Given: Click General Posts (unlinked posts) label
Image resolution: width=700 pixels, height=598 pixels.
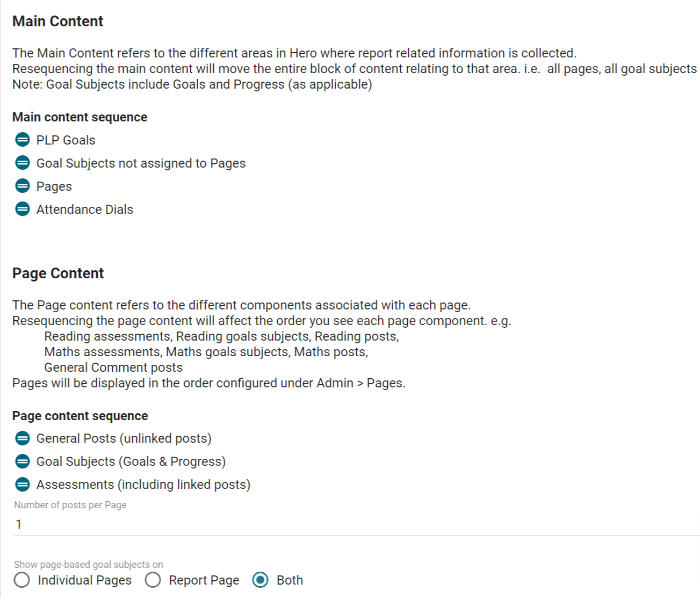Looking at the screenshot, I should coord(124,438).
